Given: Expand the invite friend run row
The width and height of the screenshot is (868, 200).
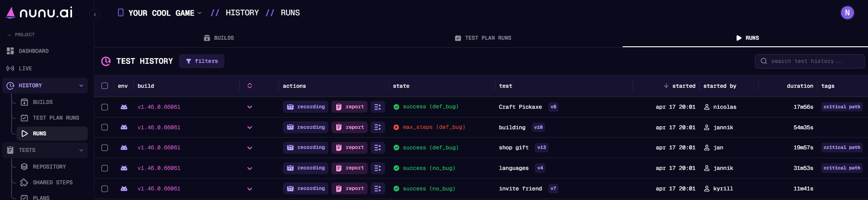Looking at the screenshot, I should point(250,189).
